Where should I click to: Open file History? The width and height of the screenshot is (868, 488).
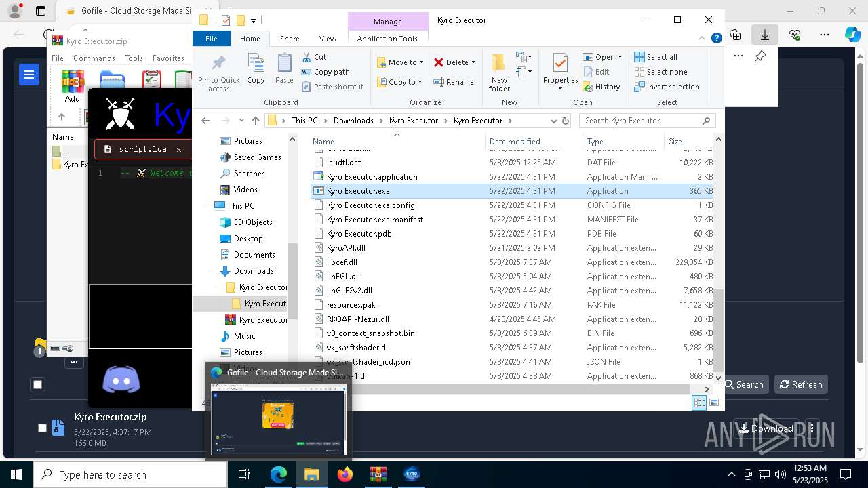click(x=601, y=87)
